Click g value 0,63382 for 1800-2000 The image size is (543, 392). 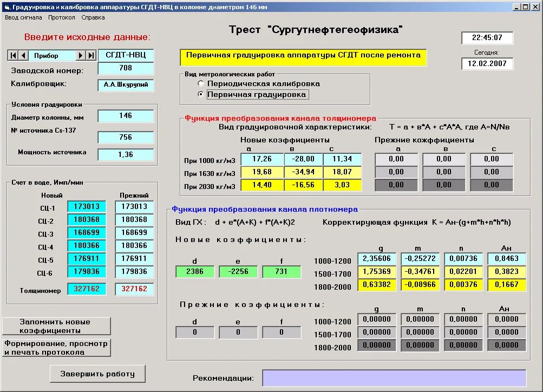[377, 285]
